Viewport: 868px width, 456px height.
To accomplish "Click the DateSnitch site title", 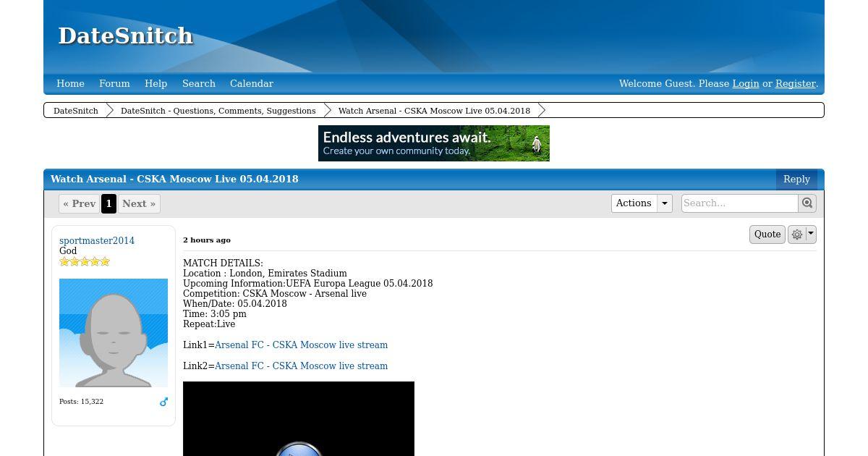I will (x=126, y=35).
